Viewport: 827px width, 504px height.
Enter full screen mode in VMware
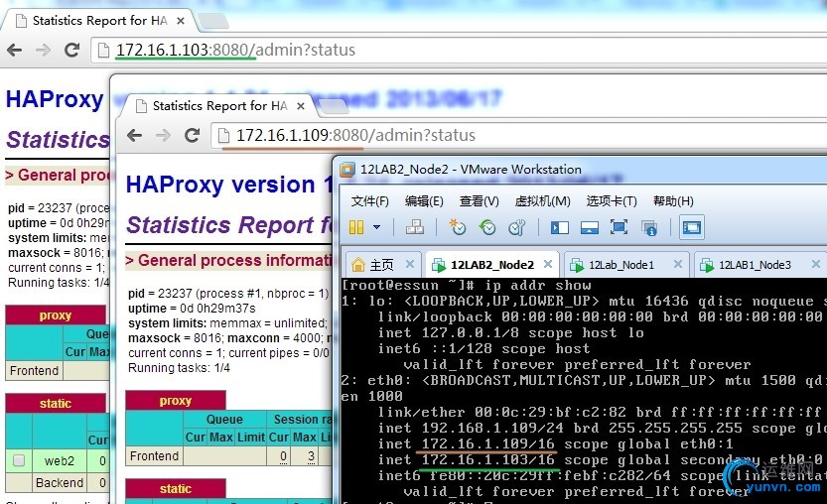click(619, 227)
